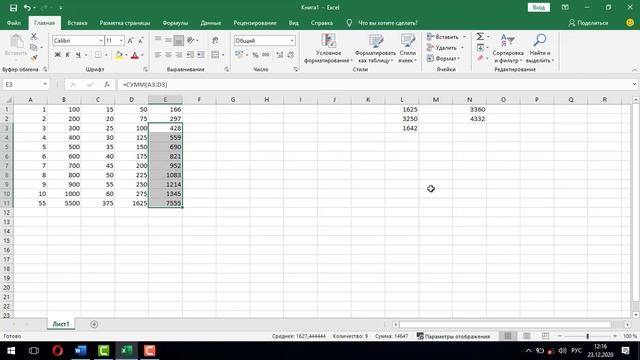Open the Windows Start menu

(x=11, y=351)
